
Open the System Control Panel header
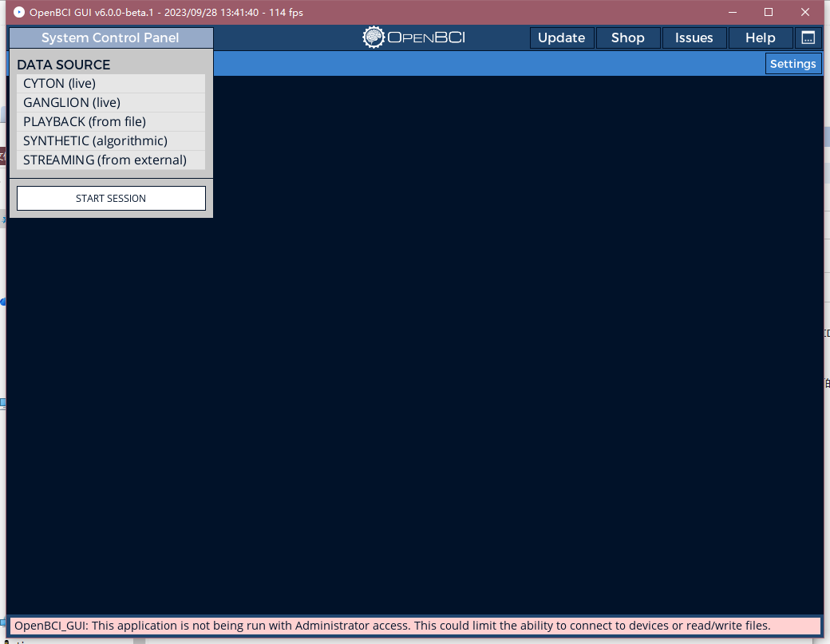click(111, 38)
